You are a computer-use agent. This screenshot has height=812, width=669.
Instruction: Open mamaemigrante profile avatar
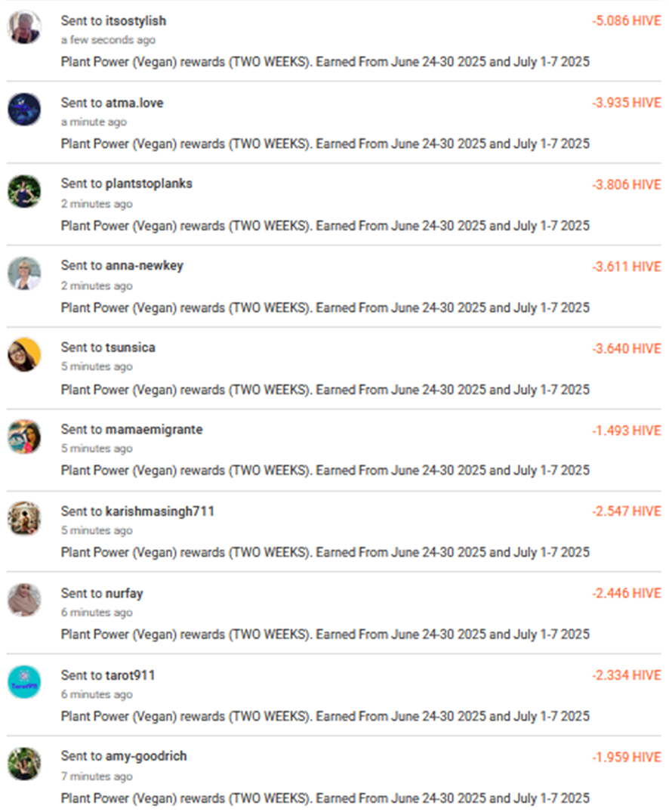pos(24,437)
